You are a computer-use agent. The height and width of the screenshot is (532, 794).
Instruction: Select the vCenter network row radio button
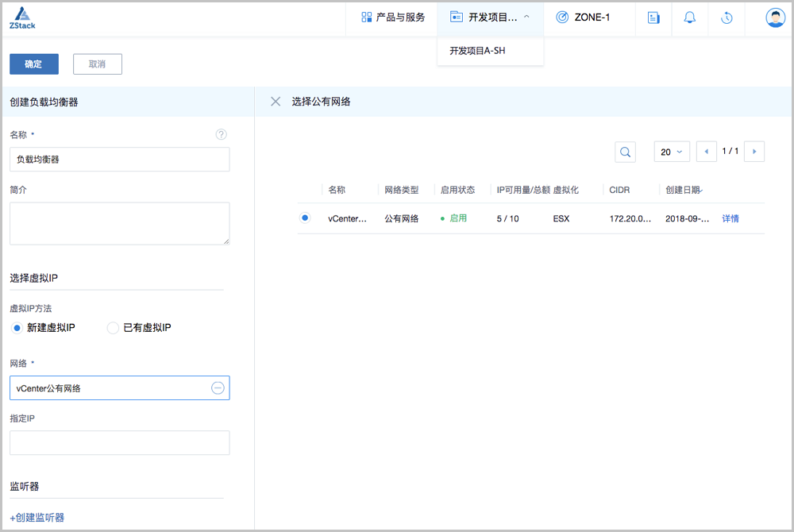tap(305, 218)
